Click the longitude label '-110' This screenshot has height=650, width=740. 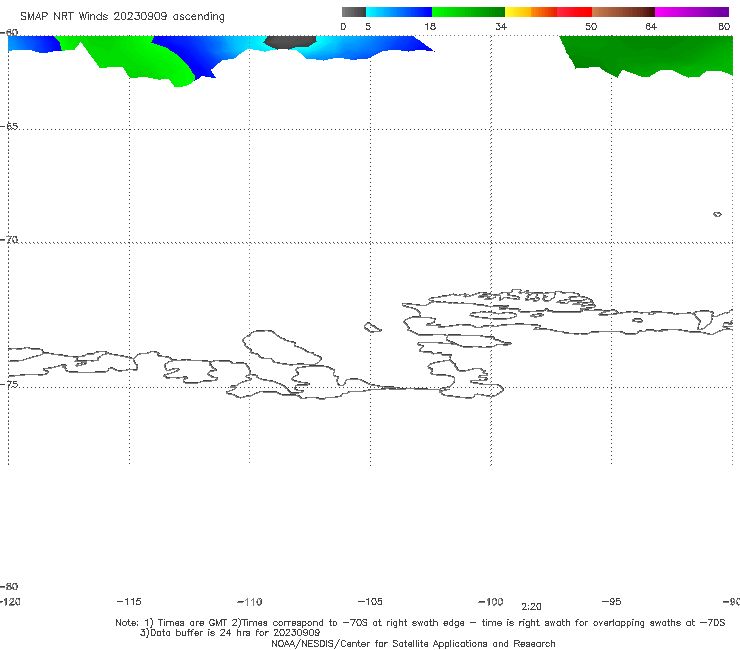(250, 602)
